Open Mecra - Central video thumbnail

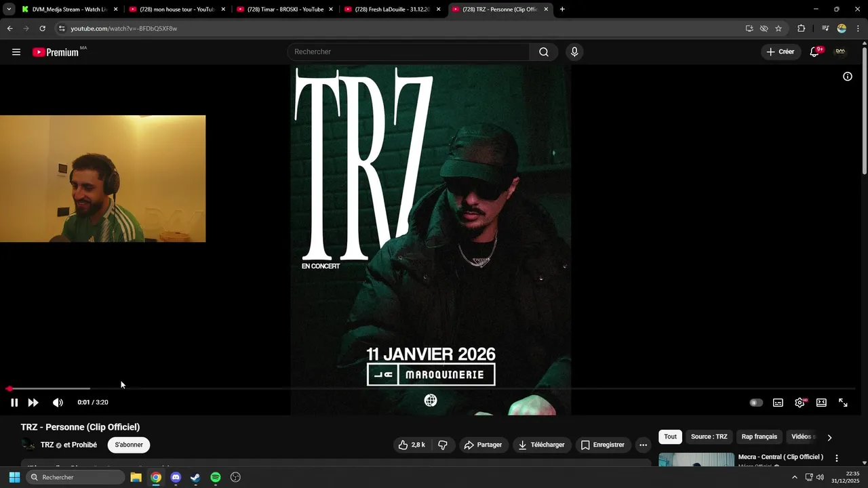point(696,460)
